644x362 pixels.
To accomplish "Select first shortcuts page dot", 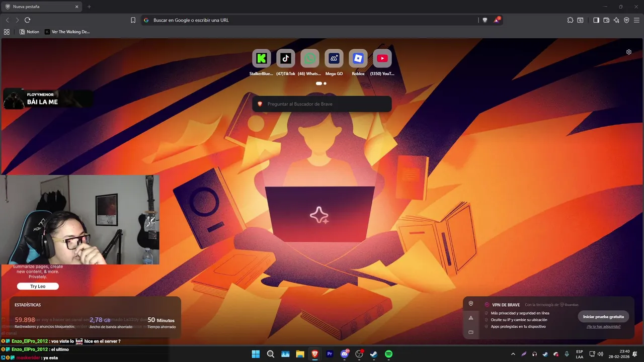I will click(319, 83).
